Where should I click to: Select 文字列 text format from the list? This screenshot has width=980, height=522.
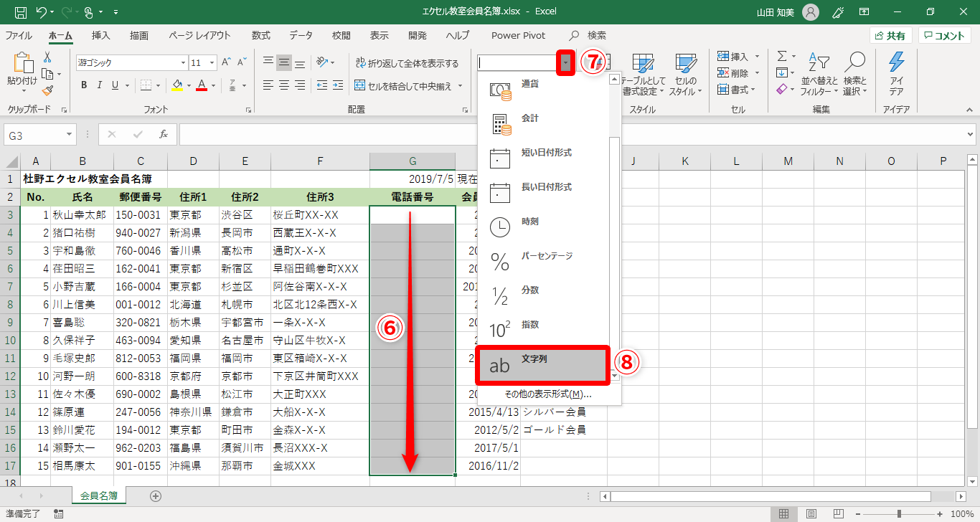tap(542, 365)
